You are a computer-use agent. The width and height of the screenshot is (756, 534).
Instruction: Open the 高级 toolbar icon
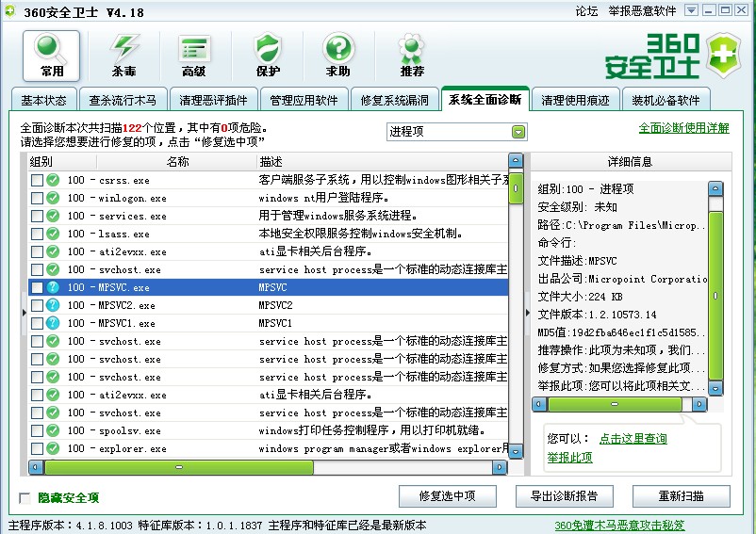click(194, 56)
